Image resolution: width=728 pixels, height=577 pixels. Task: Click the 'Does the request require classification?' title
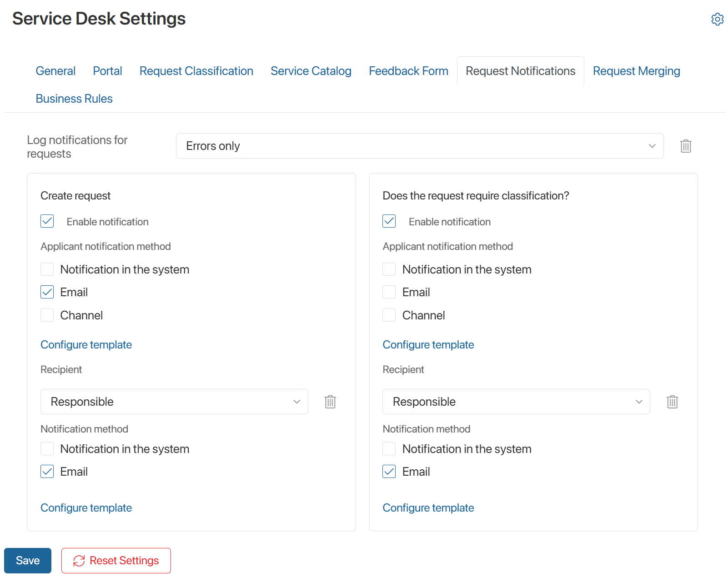(476, 196)
